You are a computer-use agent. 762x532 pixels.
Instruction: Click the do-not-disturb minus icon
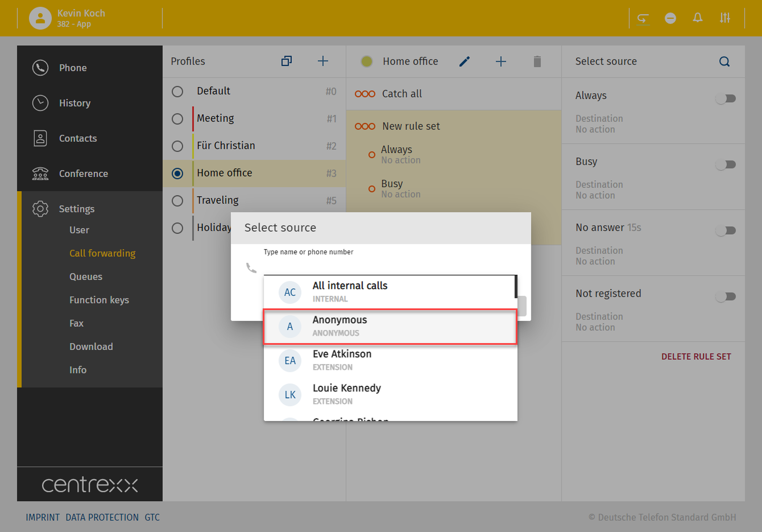pos(670,18)
